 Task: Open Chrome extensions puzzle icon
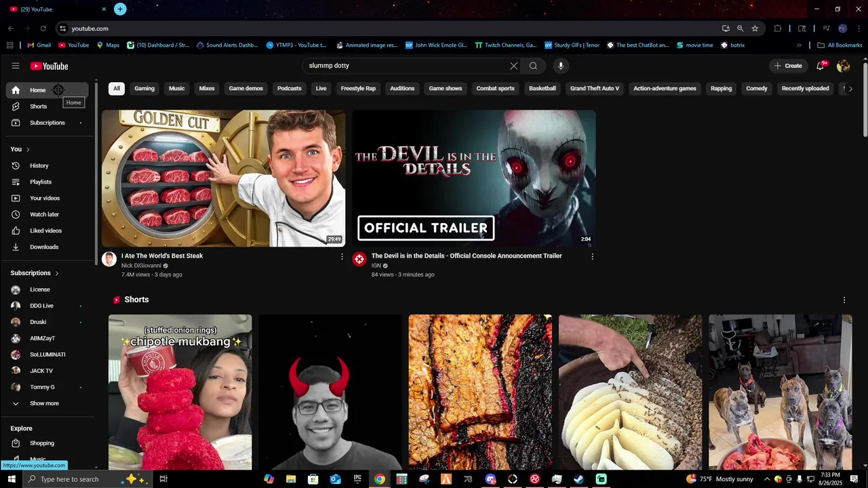778,28
